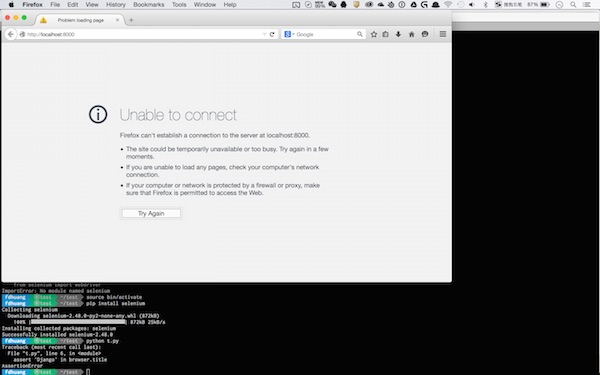Click the volume speaker icon
This screenshot has height=375, width=600.
472,5
